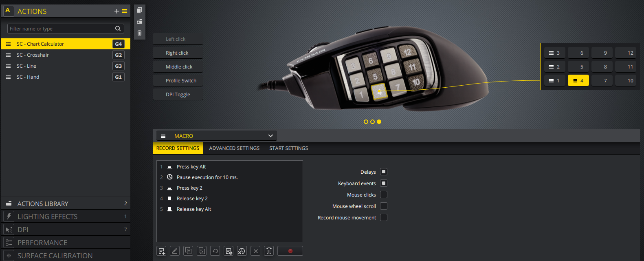644x261 pixels.
Task: Expand the DPI section
Action: pos(66,230)
